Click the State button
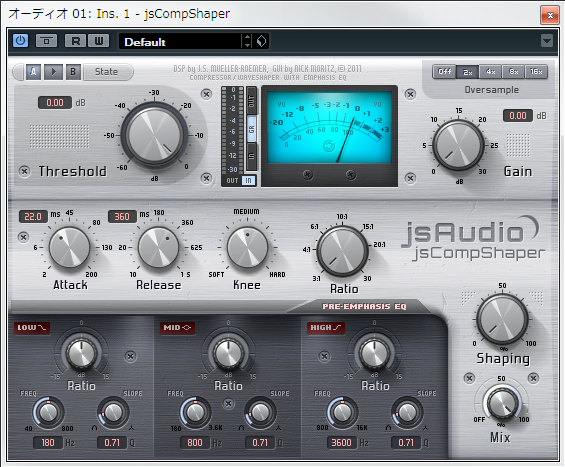This screenshot has height=467, width=565. (107, 72)
